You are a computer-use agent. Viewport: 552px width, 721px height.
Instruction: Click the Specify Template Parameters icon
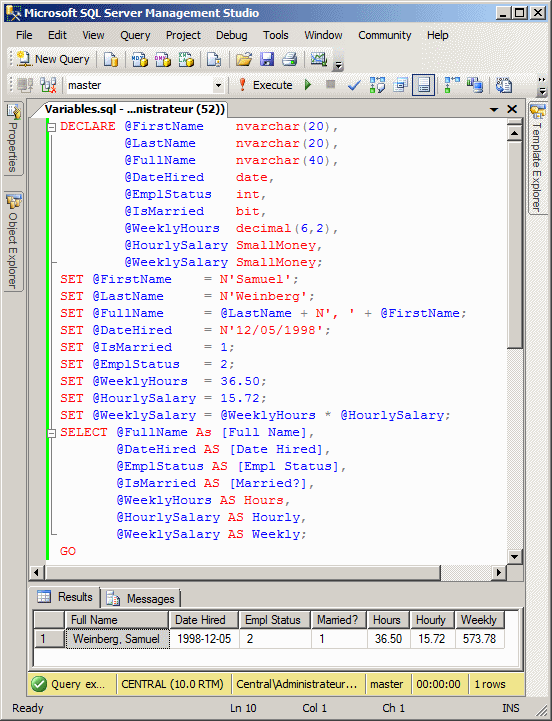504,85
